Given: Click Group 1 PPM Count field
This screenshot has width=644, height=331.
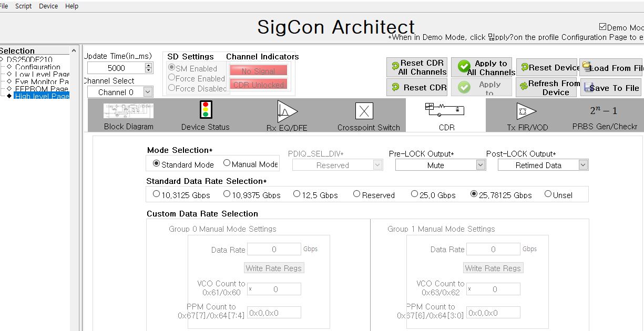Looking at the screenshot, I should (x=493, y=313).
